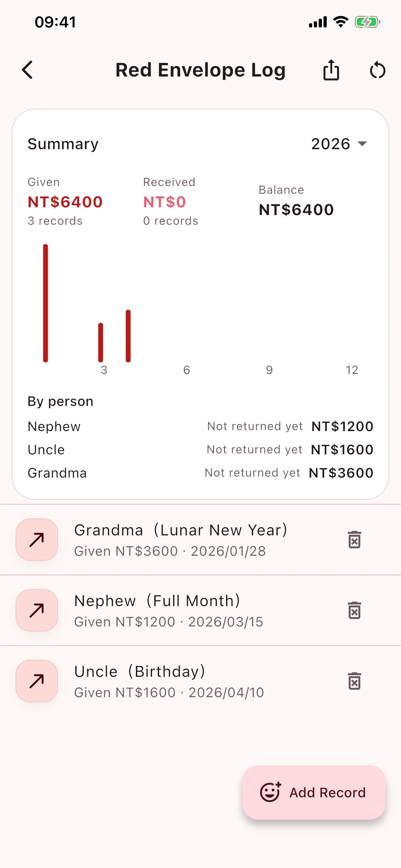The height and width of the screenshot is (868, 401).
Task: Select Grandma's NT$3600 not returned row
Action: point(200,473)
